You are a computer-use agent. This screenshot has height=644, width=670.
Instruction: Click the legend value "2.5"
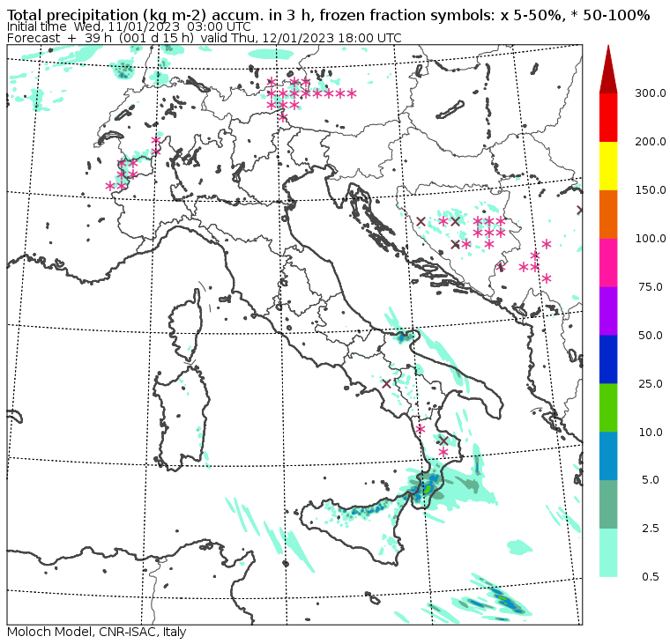(x=651, y=529)
